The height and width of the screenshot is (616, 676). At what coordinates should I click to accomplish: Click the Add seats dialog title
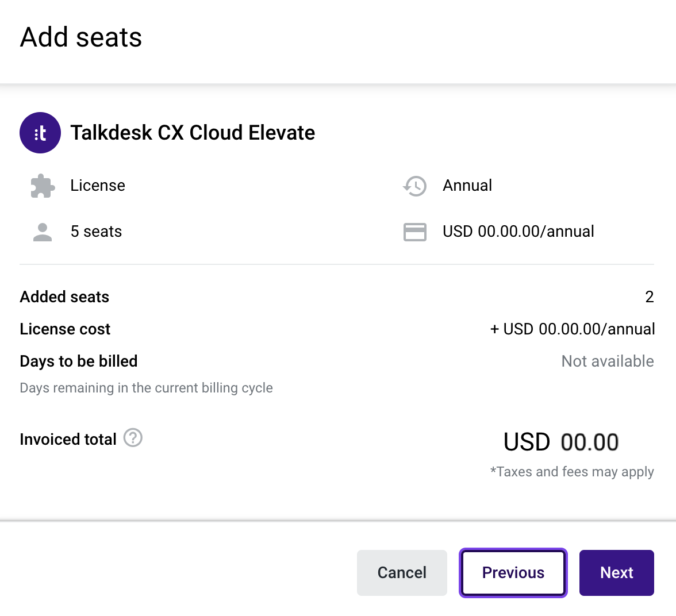click(x=81, y=37)
